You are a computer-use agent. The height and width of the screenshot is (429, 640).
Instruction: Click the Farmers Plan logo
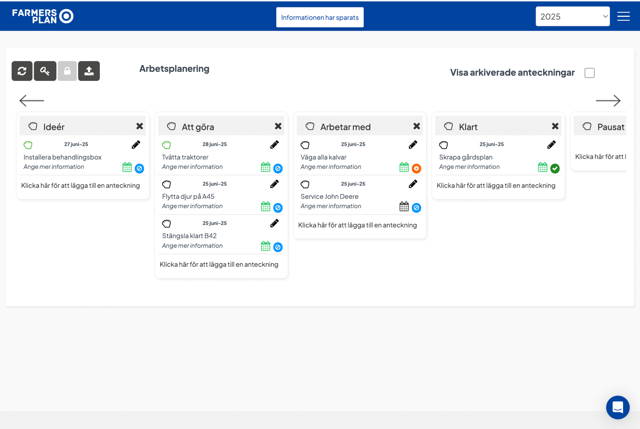click(42, 16)
